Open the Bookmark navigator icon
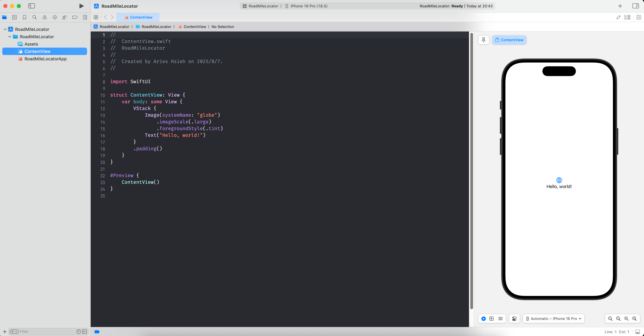 click(x=25, y=17)
